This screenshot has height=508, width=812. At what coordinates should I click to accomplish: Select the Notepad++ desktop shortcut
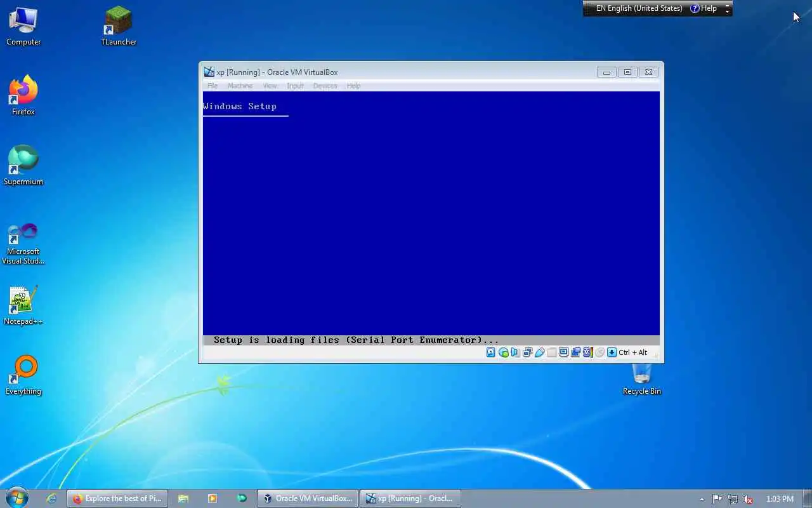pos(23,306)
